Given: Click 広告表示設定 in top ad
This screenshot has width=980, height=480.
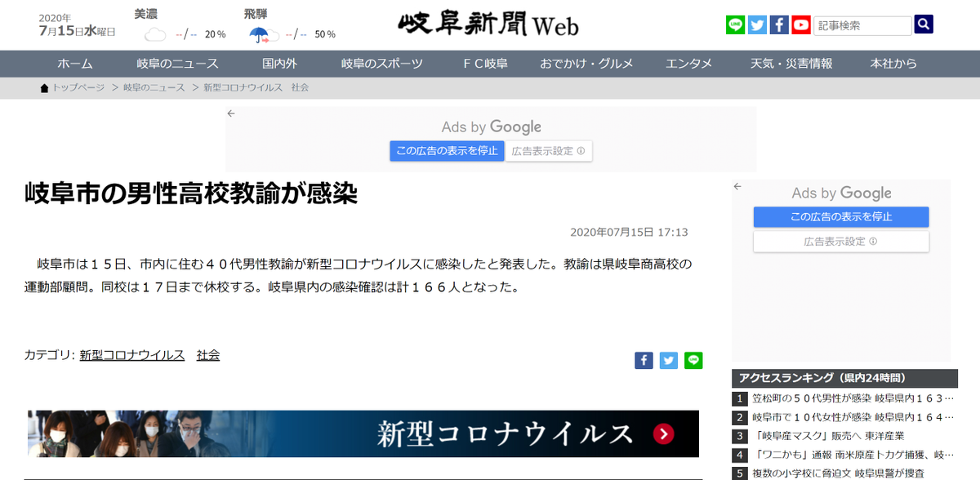Looking at the screenshot, I should [x=549, y=151].
